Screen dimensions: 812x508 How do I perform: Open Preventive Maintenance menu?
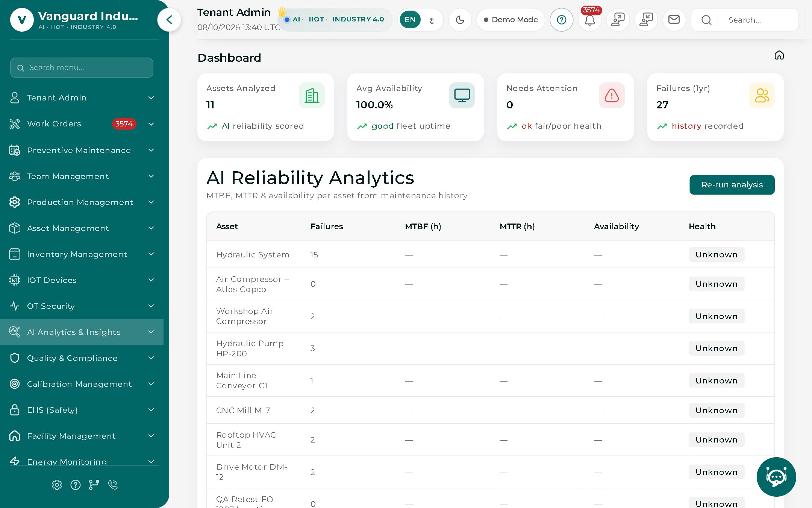tap(82, 150)
